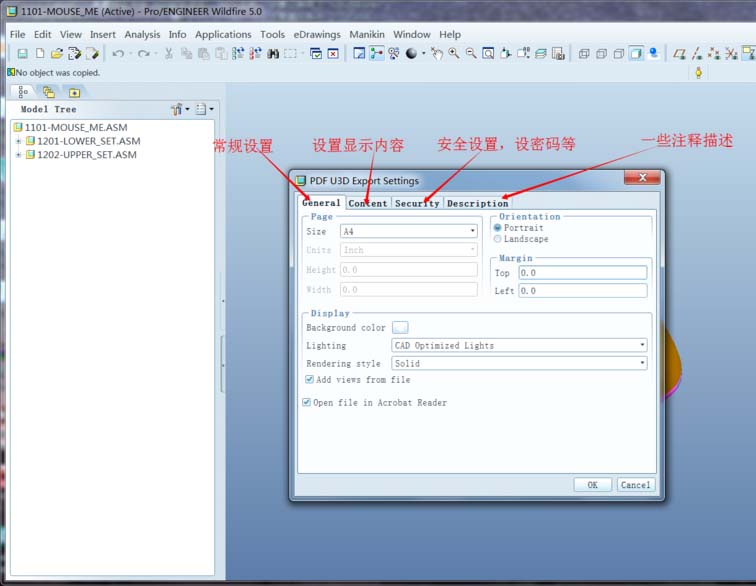756x586 pixels.
Task: Switch to the Security tab
Action: coord(417,203)
